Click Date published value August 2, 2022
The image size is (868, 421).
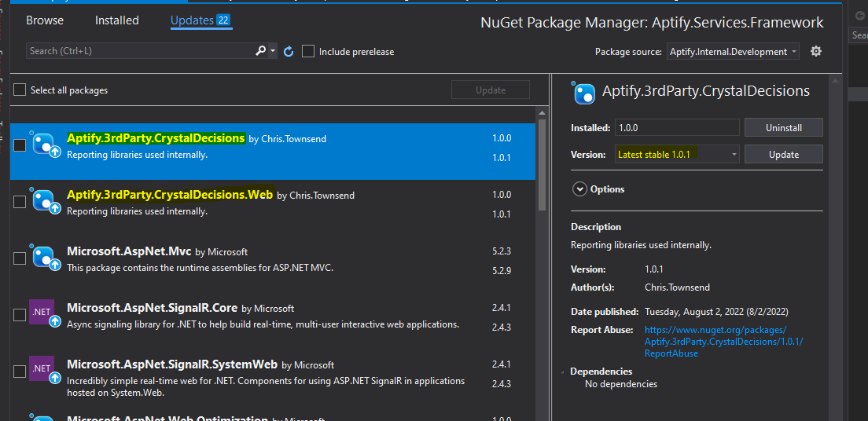point(716,312)
